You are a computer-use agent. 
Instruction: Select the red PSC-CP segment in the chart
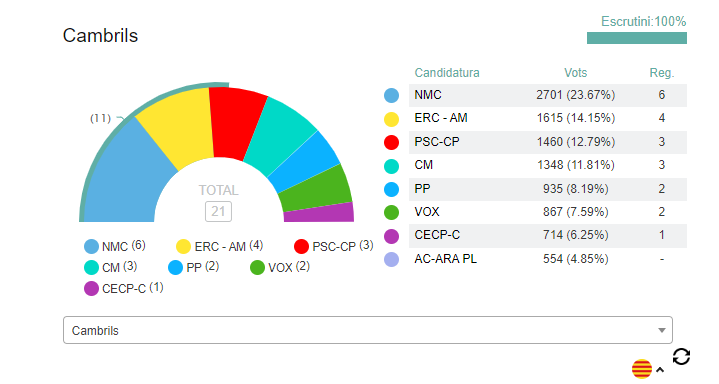[x=236, y=123]
